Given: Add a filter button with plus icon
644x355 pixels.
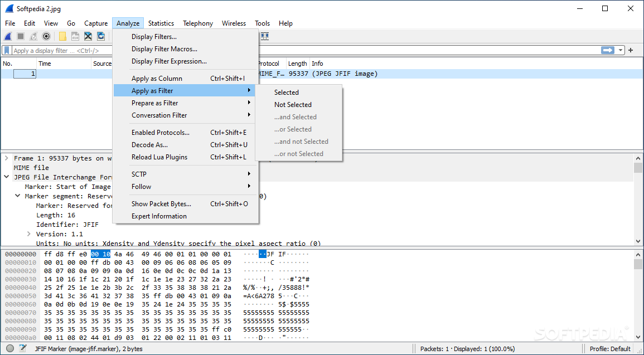Looking at the screenshot, I should (x=631, y=51).
